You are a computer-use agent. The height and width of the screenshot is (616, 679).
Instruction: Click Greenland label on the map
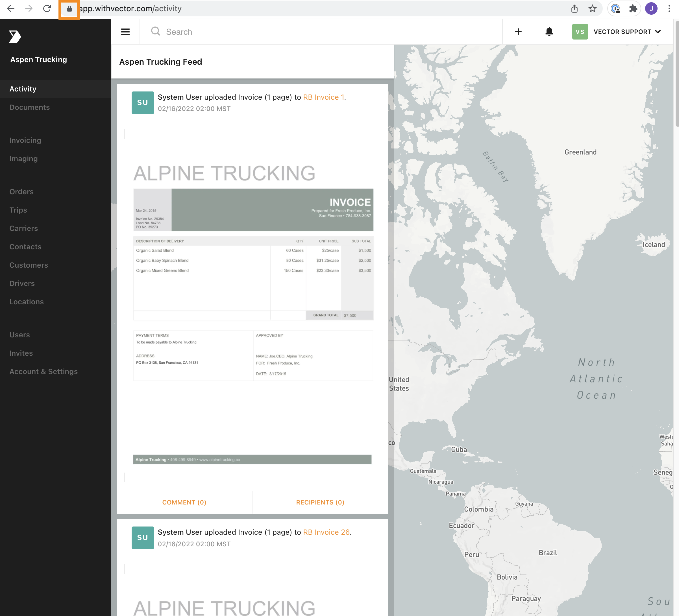[x=580, y=152]
